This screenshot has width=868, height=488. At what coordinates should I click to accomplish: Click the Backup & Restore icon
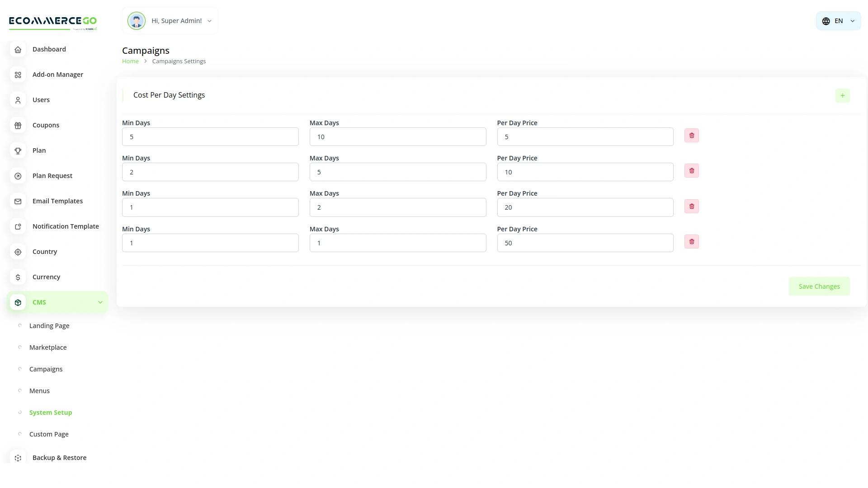pos(18,458)
